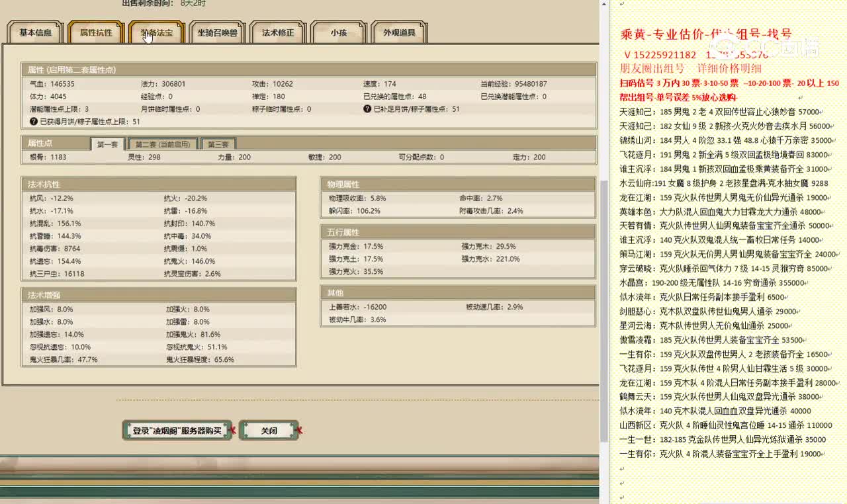Click the 附毒攻击几率: 2.4% entry

491,211
